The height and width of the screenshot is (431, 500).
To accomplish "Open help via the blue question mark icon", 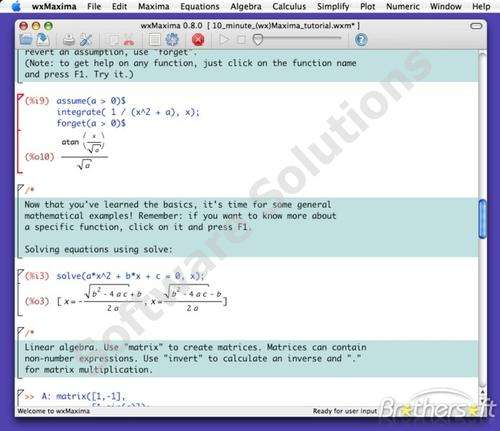I will (361, 40).
